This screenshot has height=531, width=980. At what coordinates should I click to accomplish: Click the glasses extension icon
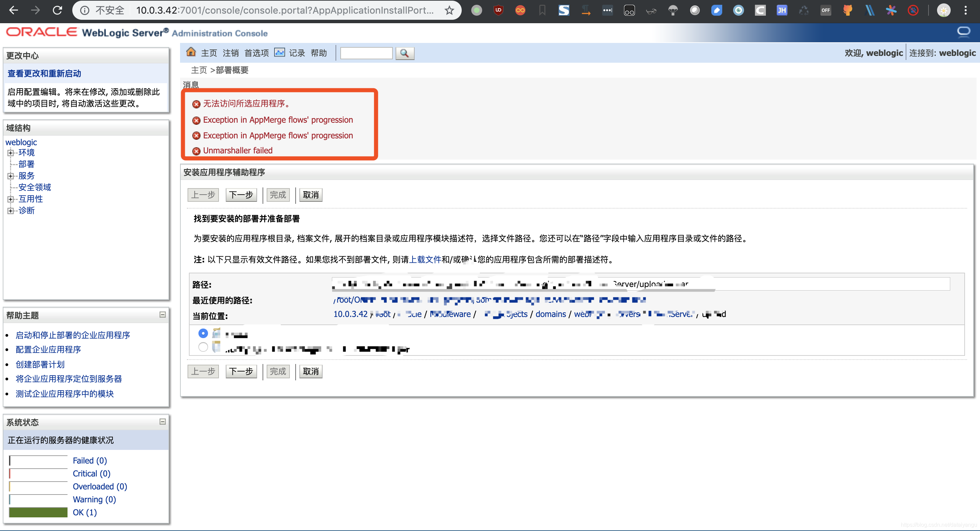651,11
